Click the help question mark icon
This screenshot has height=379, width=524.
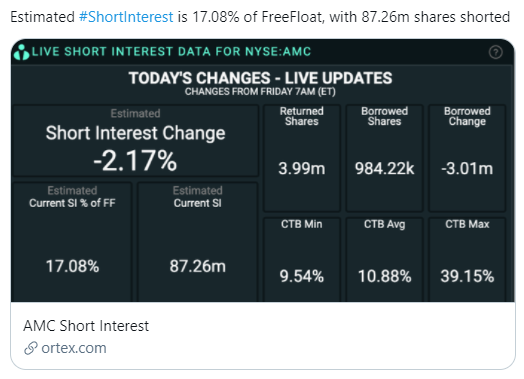pos(495,52)
